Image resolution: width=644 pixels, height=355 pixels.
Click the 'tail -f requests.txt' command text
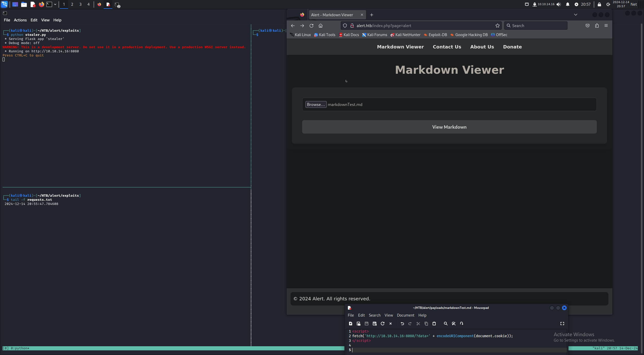pos(31,200)
